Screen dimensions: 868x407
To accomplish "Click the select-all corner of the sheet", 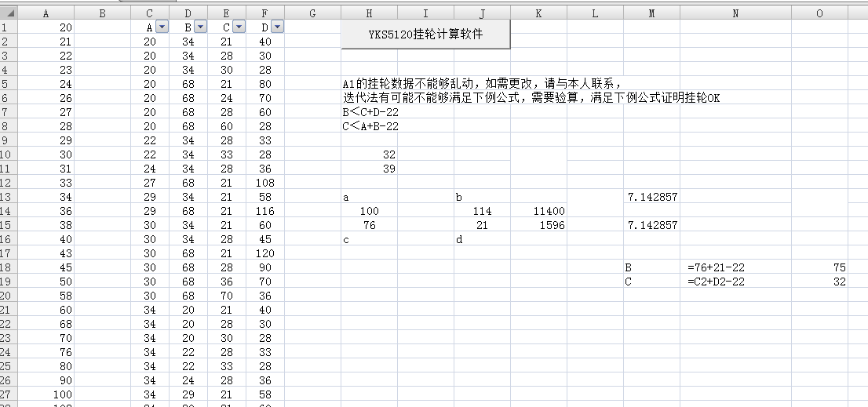I will 9,13.
